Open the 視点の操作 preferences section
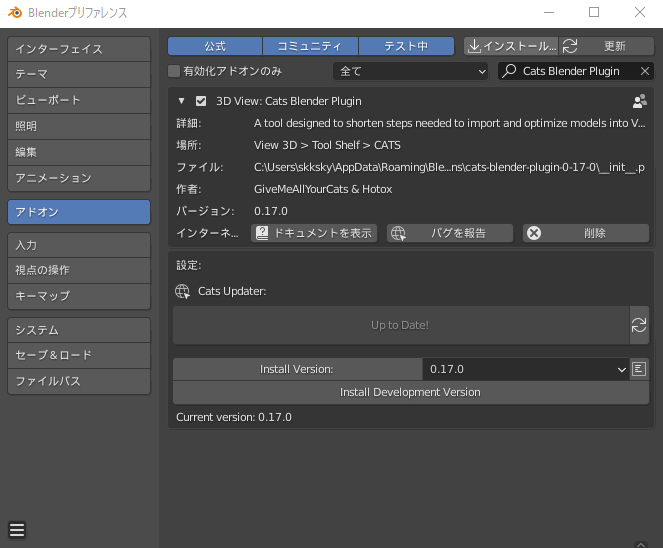Image resolution: width=663 pixels, height=548 pixels. [x=79, y=270]
